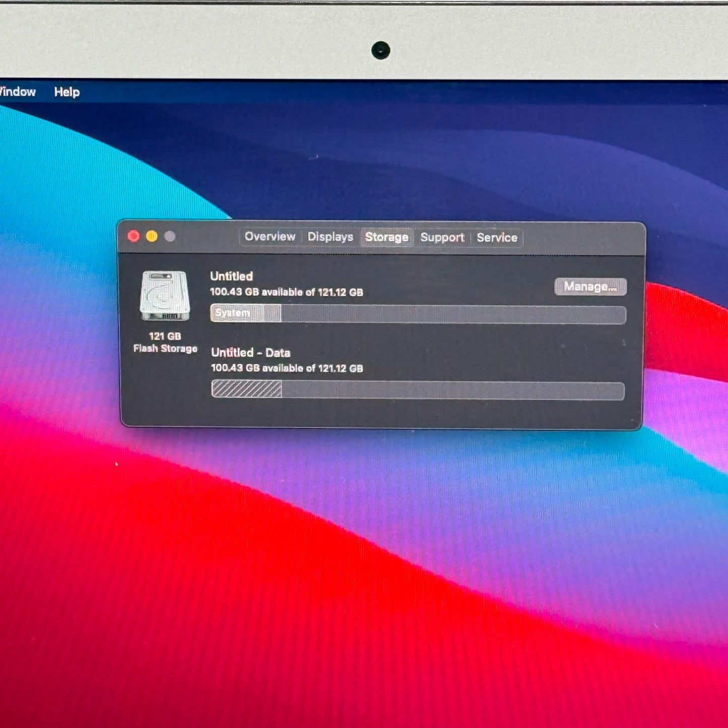Click the striped segment of Untitled - Data bar
The height and width of the screenshot is (728, 728).
[x=246, y=389]
